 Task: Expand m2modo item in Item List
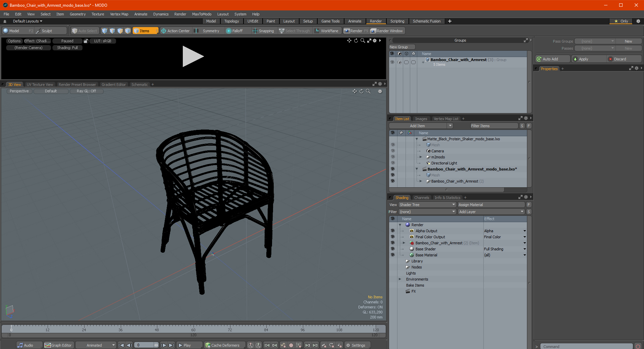[421, 157]
